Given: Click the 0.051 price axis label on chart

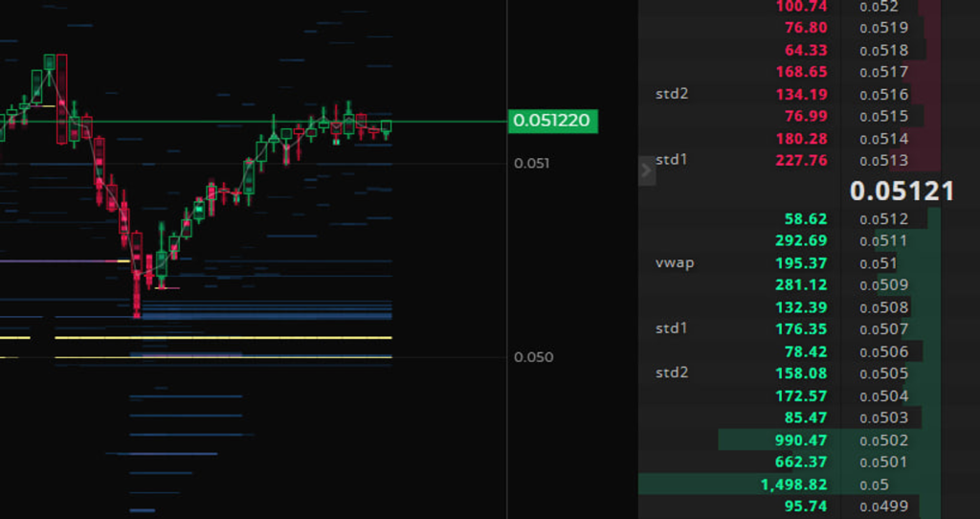Looking at the screenshot, I should pos(532,164).
